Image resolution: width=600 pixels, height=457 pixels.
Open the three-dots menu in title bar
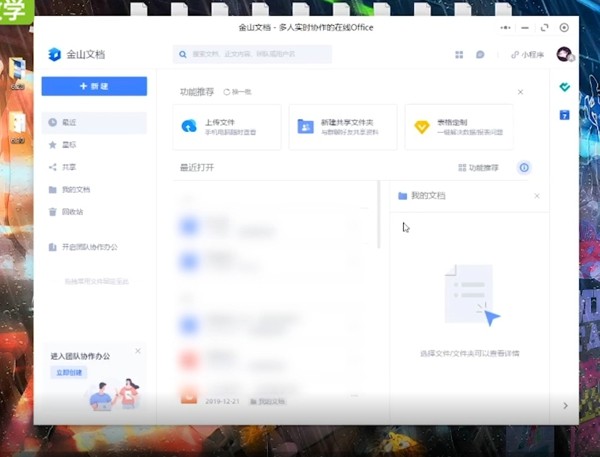[505, 28]
